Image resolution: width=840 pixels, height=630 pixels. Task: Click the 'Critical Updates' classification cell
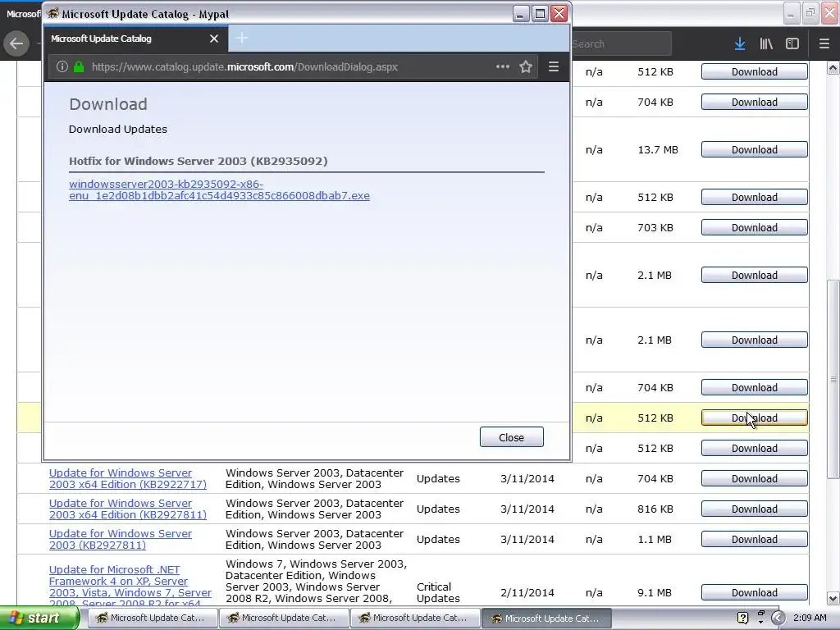[438, 592]
